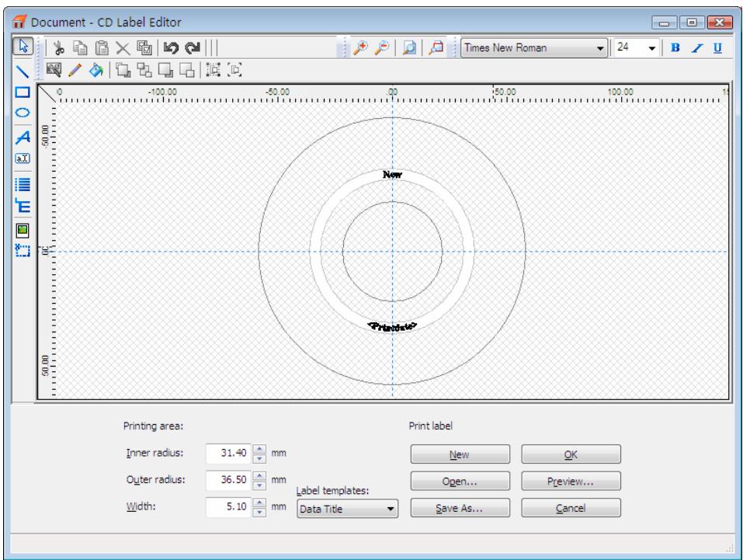
Task: Select the insert image tool
Action: pyautogui.click(x=23, y=231)
